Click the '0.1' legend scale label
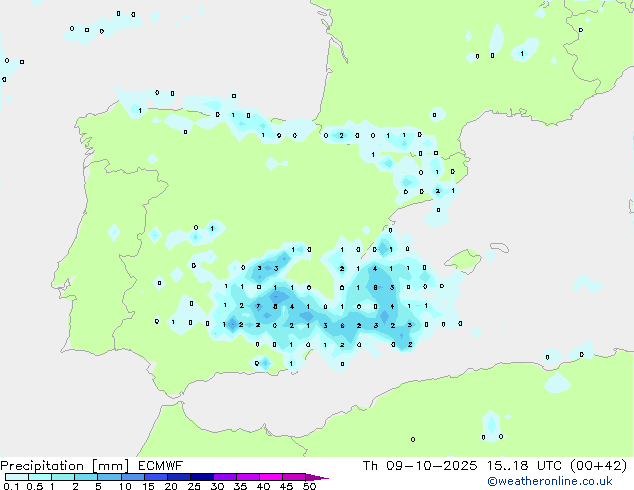Screen dimensions: 634x490 [11, 486]
